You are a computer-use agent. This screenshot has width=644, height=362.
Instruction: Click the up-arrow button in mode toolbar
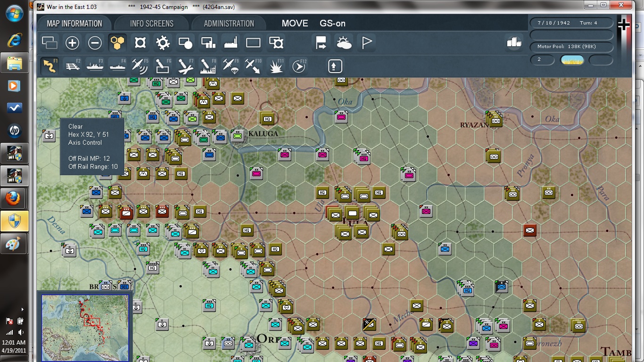(x=335, y=66)
